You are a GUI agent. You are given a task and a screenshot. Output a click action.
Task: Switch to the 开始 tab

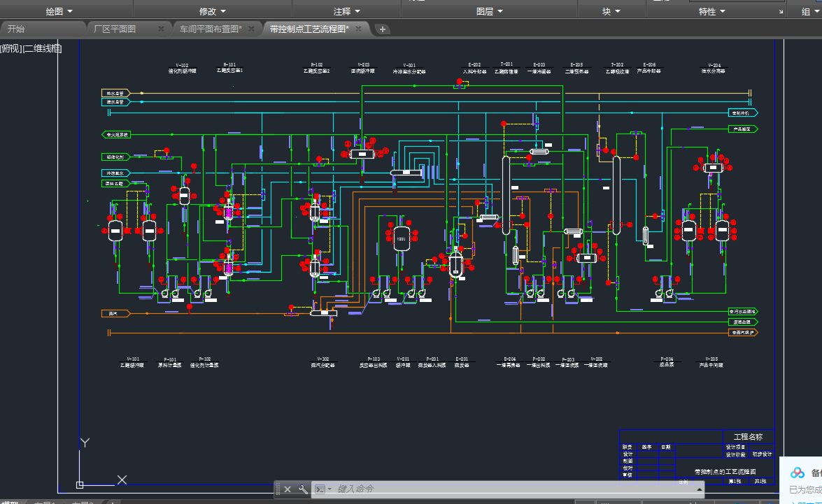click(16, 29)
